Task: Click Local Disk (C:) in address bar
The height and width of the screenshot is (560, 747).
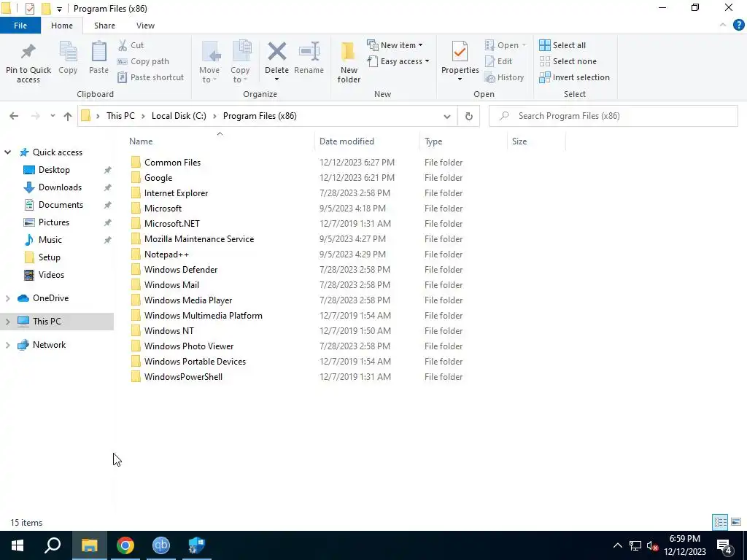Action: [179, 116]
